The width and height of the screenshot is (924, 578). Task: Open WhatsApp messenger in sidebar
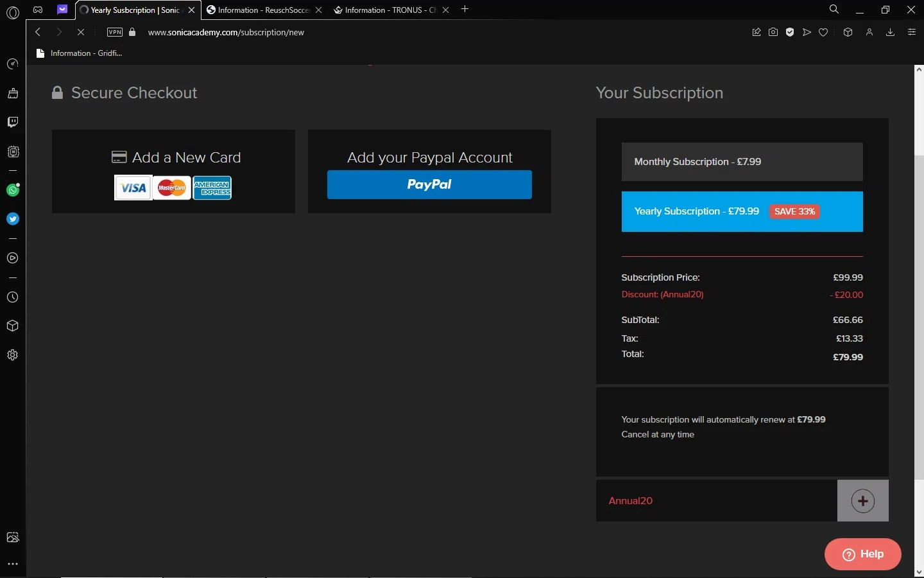(x=13, y=190)
